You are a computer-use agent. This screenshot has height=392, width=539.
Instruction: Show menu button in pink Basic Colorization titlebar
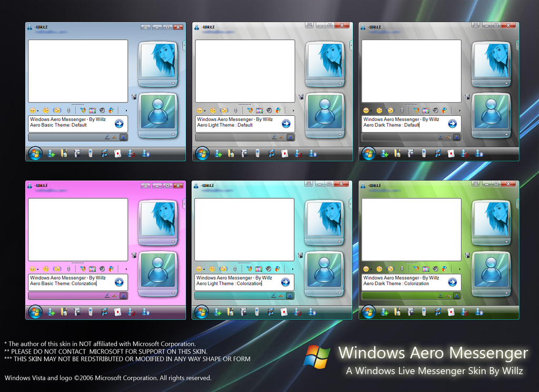point(145,186)
